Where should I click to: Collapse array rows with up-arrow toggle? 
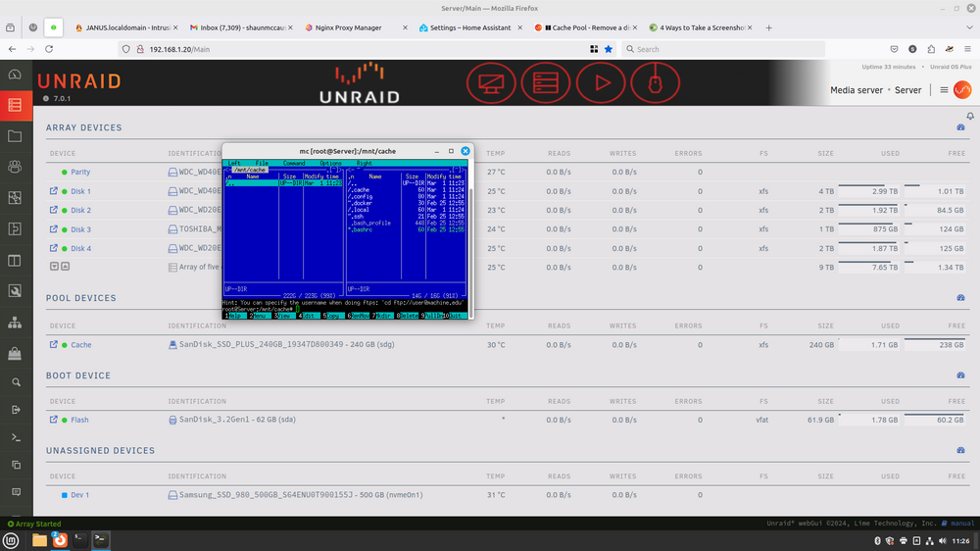pyautogui.click(x=65, y=267)
